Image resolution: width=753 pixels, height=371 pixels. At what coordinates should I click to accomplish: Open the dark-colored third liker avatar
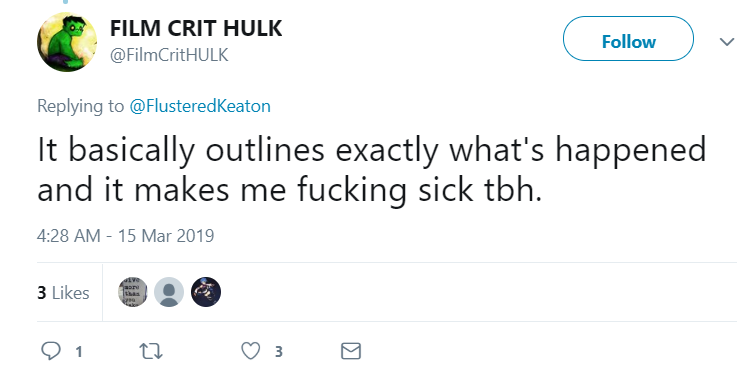pos(206,292)
